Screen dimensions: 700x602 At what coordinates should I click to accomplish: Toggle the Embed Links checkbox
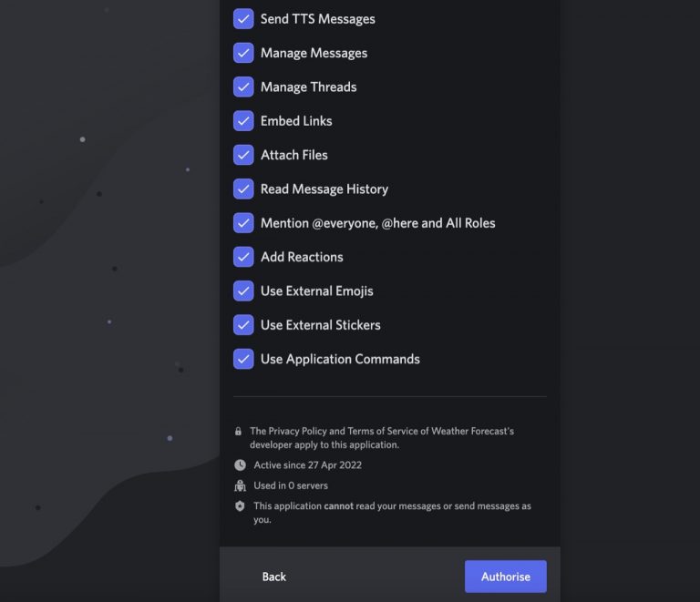[243, 121]
